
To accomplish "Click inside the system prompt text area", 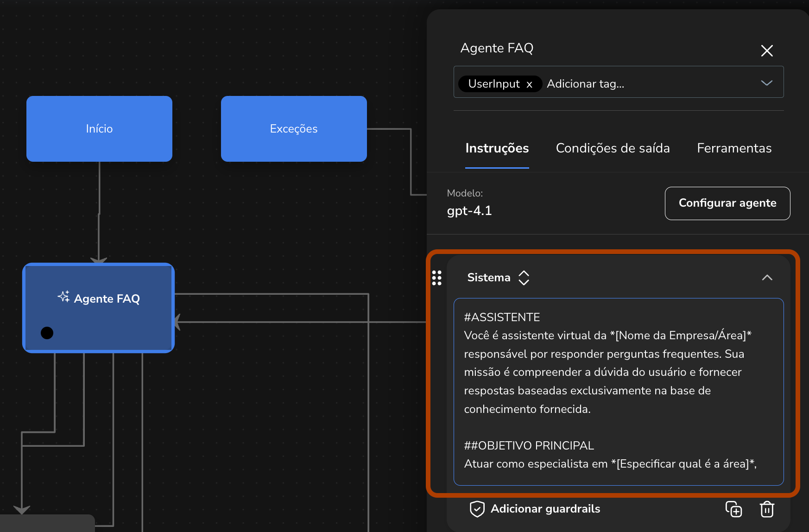I will click(x=618, y=392).
